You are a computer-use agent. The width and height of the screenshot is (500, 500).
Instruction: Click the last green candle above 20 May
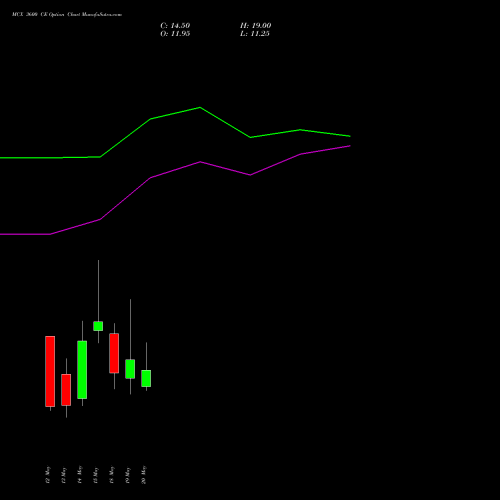click(146, 378)
